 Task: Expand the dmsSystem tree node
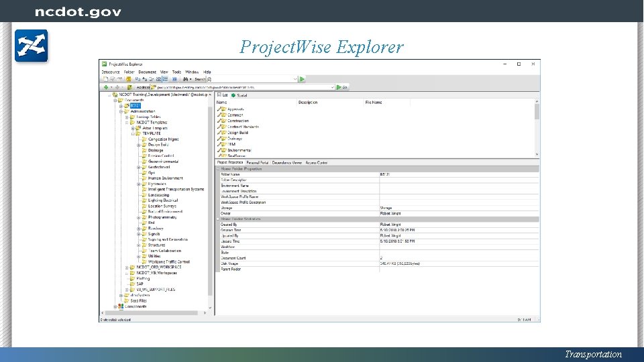coord(121,295)
